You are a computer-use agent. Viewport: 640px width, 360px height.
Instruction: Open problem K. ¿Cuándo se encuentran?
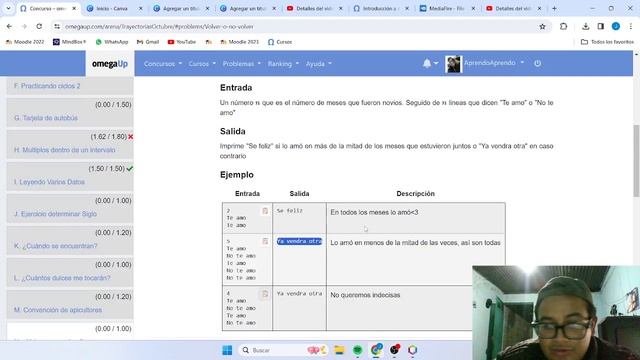[x=56, y=246]
